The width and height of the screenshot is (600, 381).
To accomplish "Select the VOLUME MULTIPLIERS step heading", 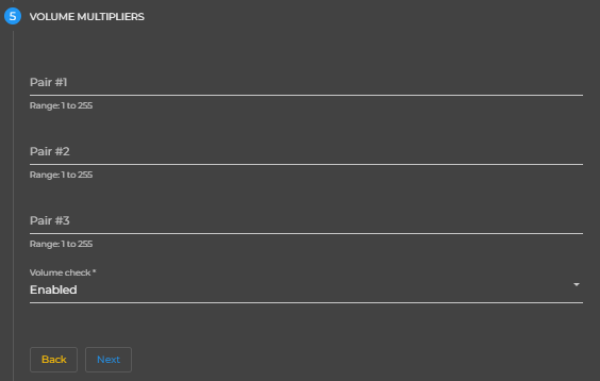I will pos(87,17).
